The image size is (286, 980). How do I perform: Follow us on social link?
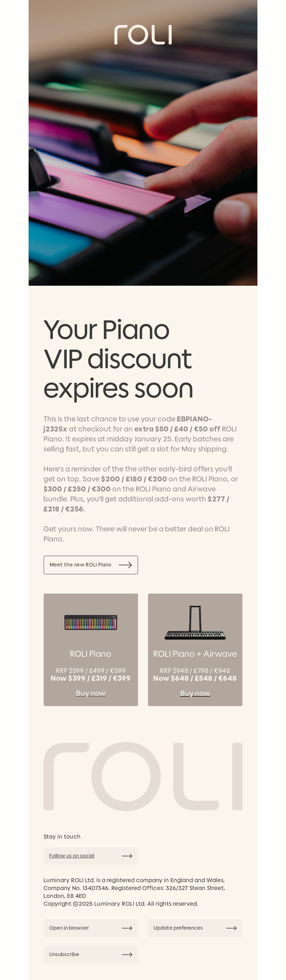point(71,856)
